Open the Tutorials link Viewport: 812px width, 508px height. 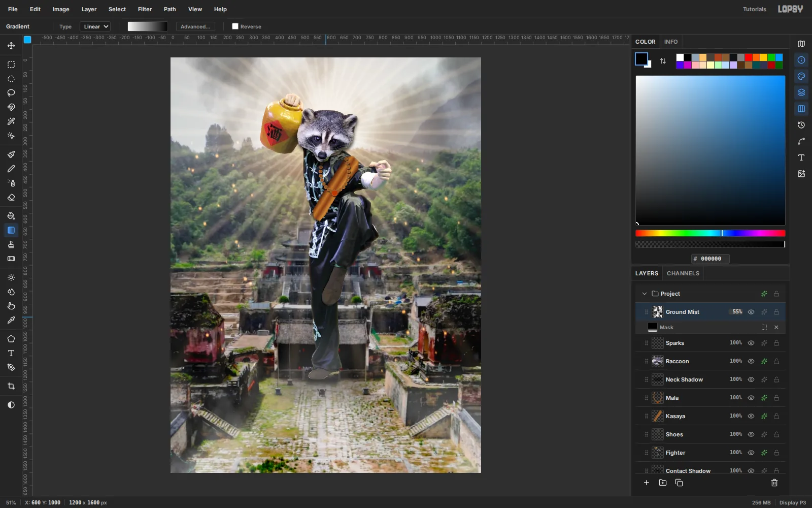(755, 9)
